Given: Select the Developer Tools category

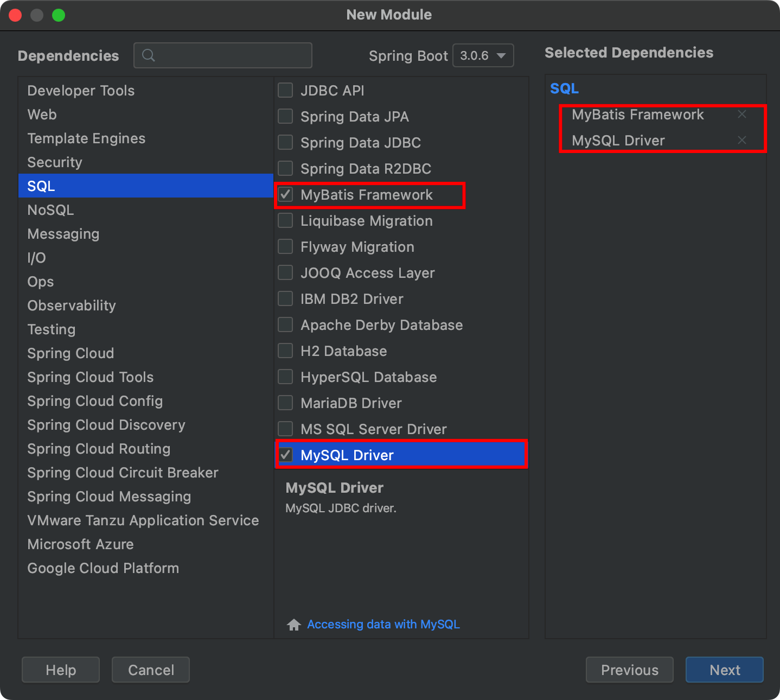Looking at the screenshot, I should coord(145,91).
